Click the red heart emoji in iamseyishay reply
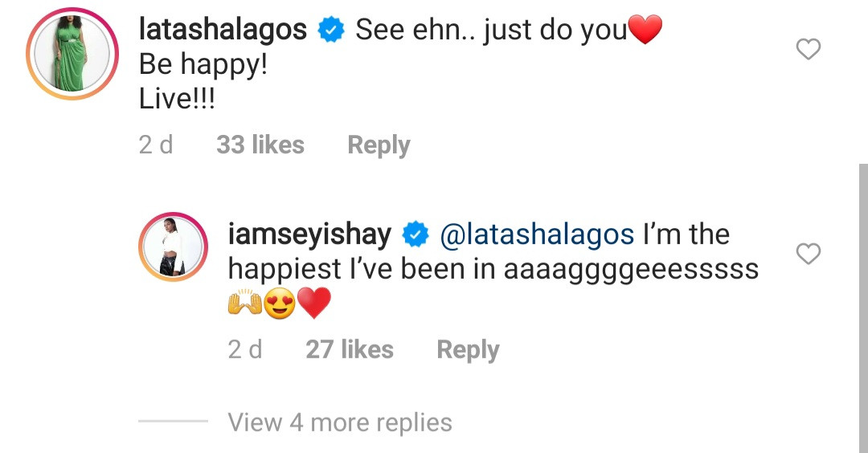868x453 pixels. (314, 303)
